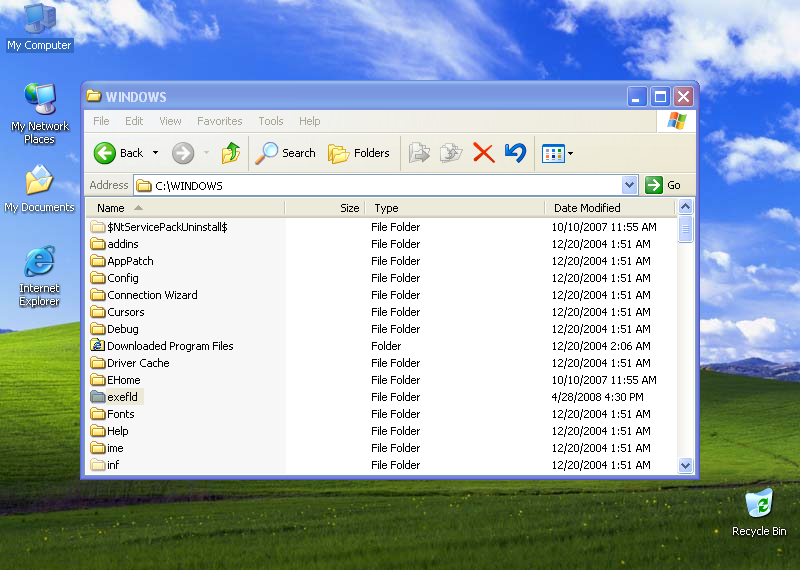The height and width of the screenshot is (570, 800).
Task: Click the blue Undo icon
Action: [515, 153]
